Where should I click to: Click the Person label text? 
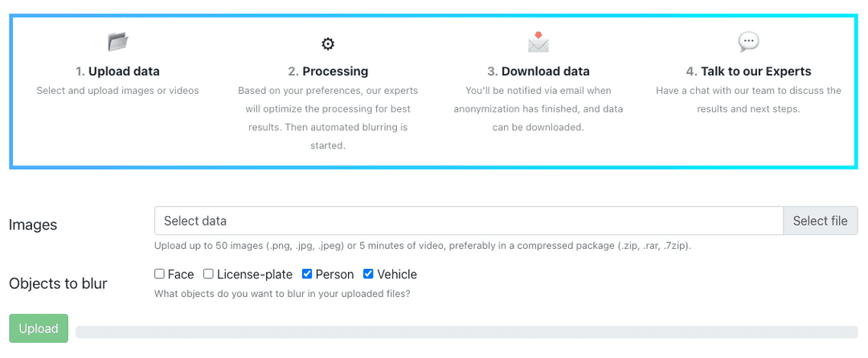pos(334,275)
